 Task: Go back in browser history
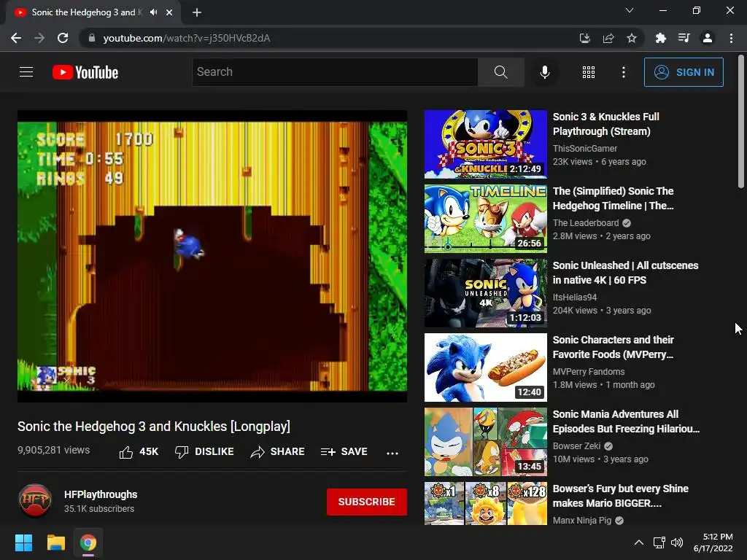tap(16, 38)
